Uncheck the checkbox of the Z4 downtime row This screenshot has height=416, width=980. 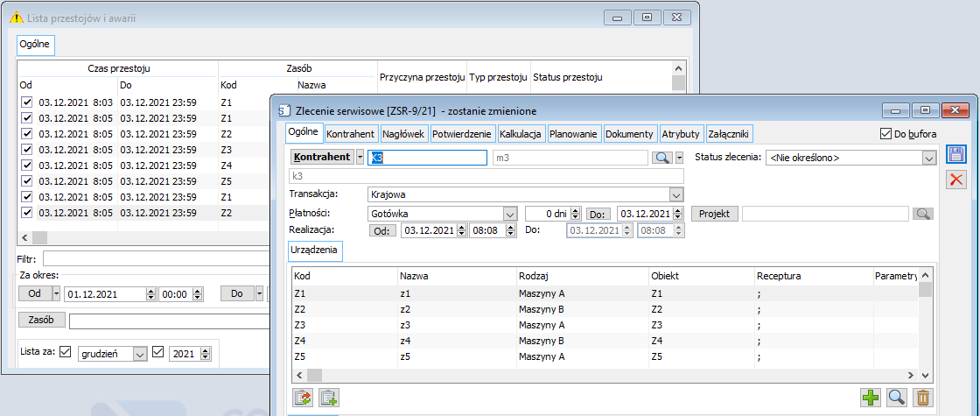(26, 166)
